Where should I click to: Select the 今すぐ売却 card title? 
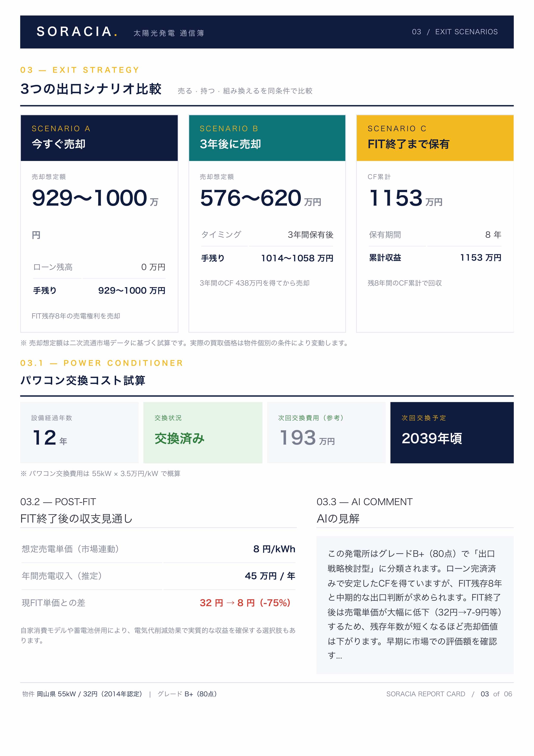(x=59, y=144)
